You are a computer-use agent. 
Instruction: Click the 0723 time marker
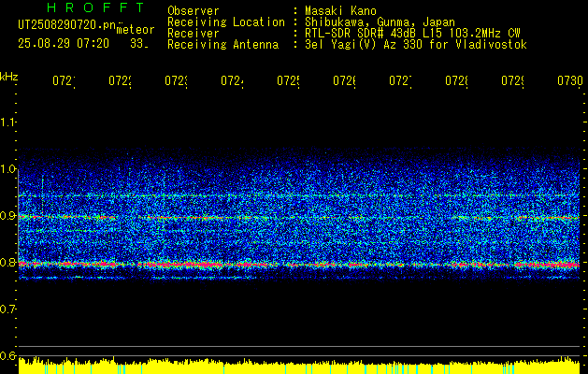click(x=176, y=81)
